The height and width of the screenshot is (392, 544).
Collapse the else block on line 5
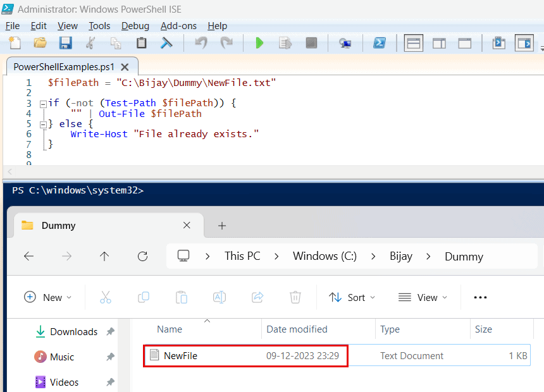[x=42, y=123]
